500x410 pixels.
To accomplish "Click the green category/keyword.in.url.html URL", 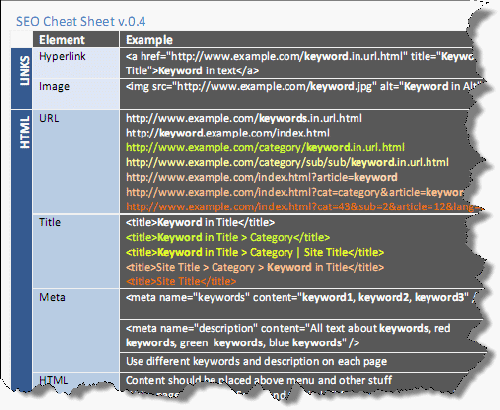I will tap(265, 147).
